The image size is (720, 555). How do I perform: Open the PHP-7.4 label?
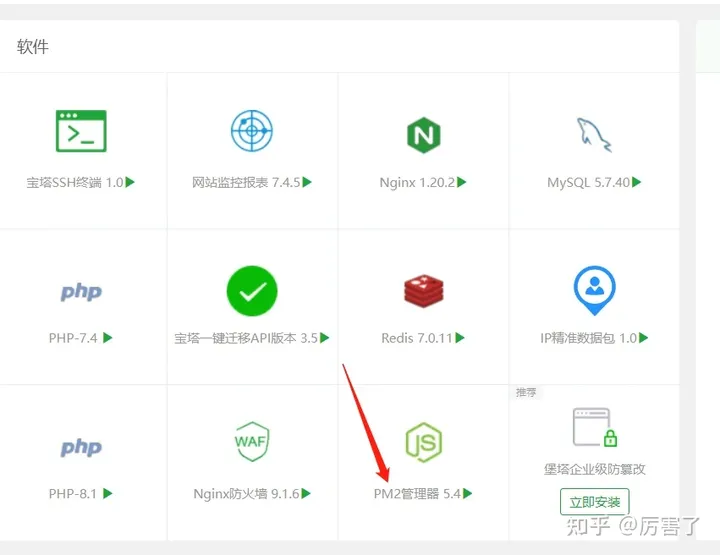tap(73, 338)
